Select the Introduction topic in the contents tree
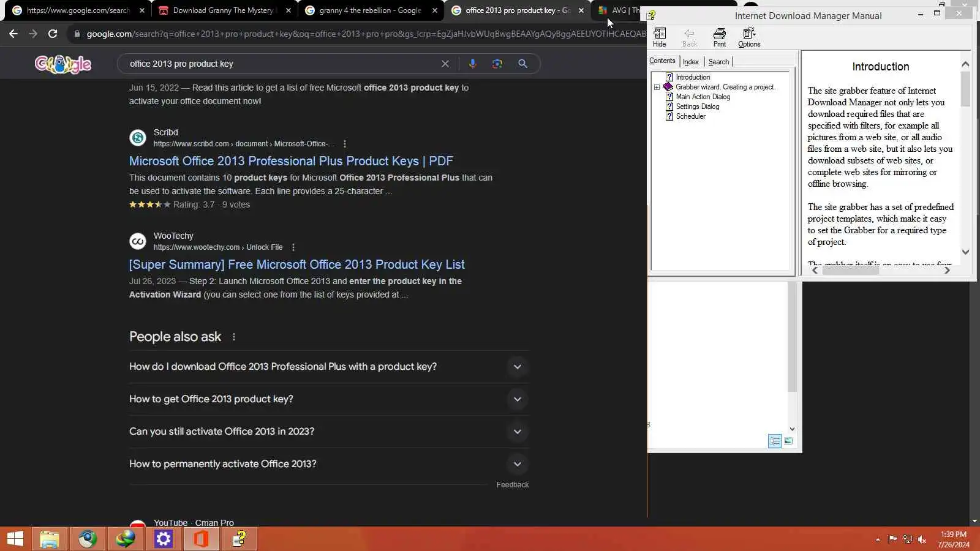Screen dimensions: 980x551 coord(693,77)
